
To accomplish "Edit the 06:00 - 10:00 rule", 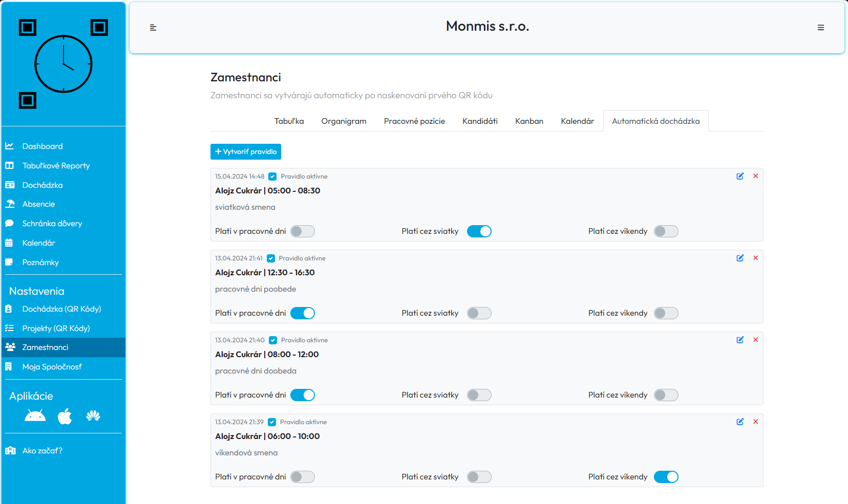I will coord(740,422).
